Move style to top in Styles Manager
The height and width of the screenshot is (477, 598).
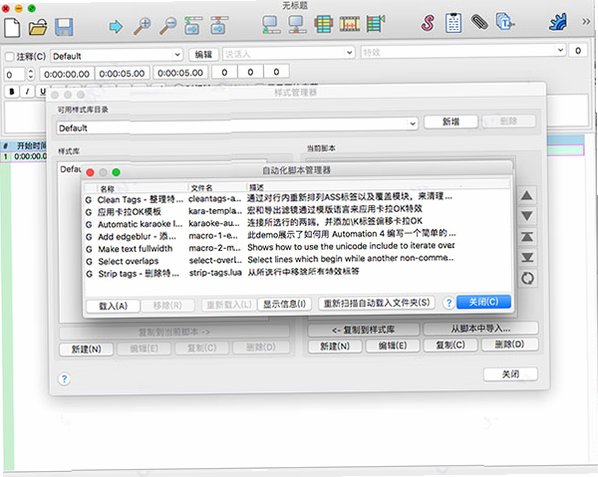pyautogui.click(x=527, y=237)
